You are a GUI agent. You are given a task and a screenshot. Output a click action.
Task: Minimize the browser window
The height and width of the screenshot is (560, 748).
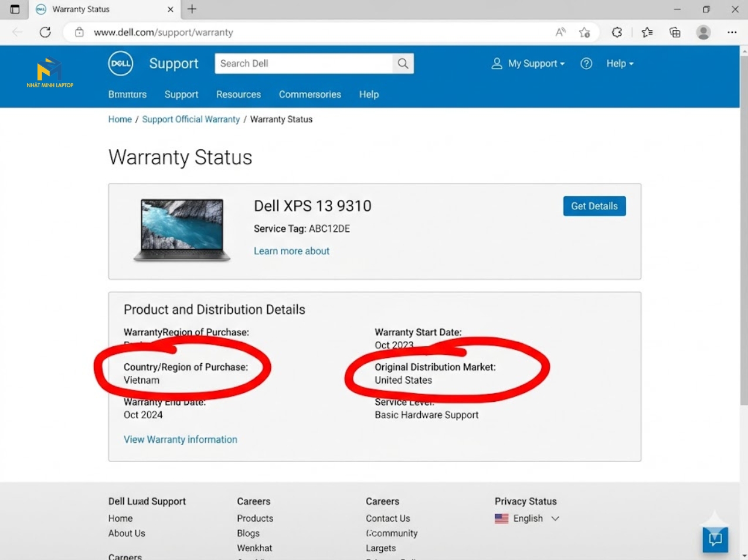(678, 9)
